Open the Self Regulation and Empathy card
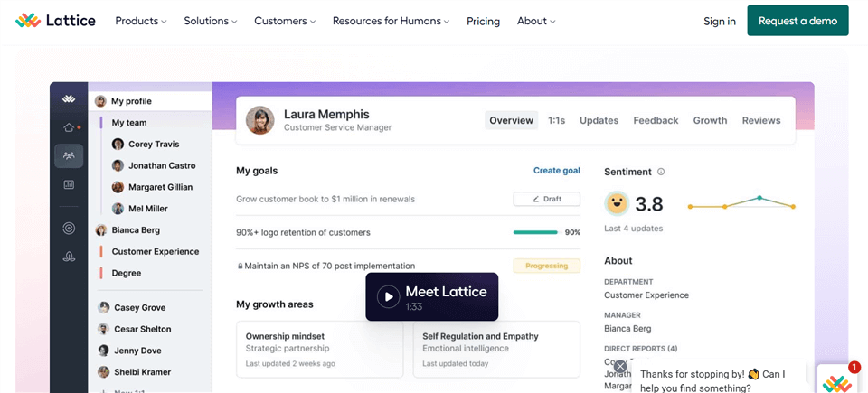The height and width of the screenshot is (393, 868). pyautogui.click(x=496, y=350)
